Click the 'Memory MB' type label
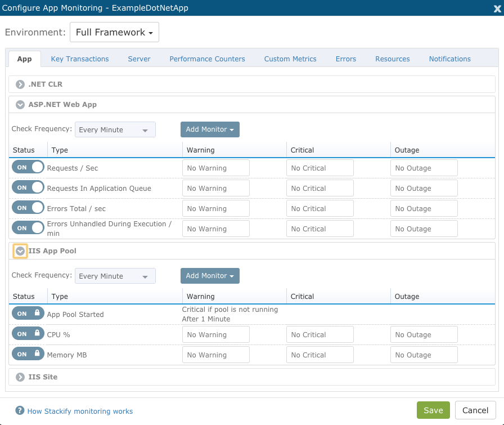Screen dimensions: 504x425 point(67,355)
